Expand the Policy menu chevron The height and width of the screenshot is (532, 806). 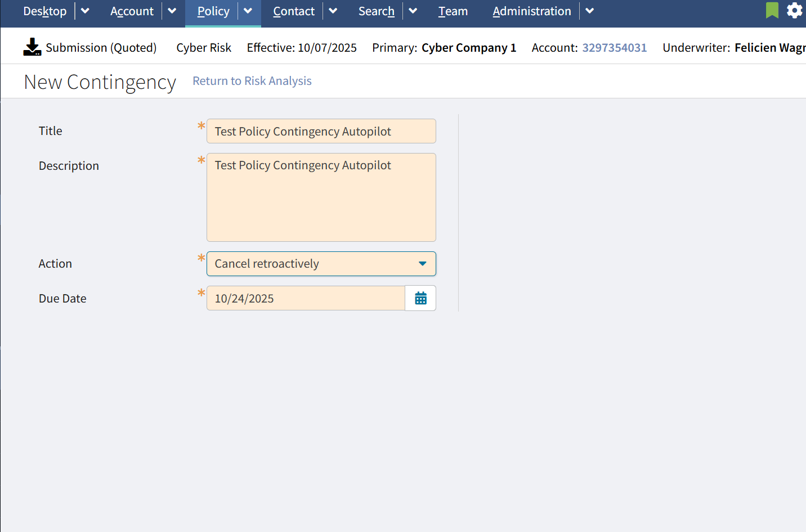pyautogui.click(x=248, y=11)
